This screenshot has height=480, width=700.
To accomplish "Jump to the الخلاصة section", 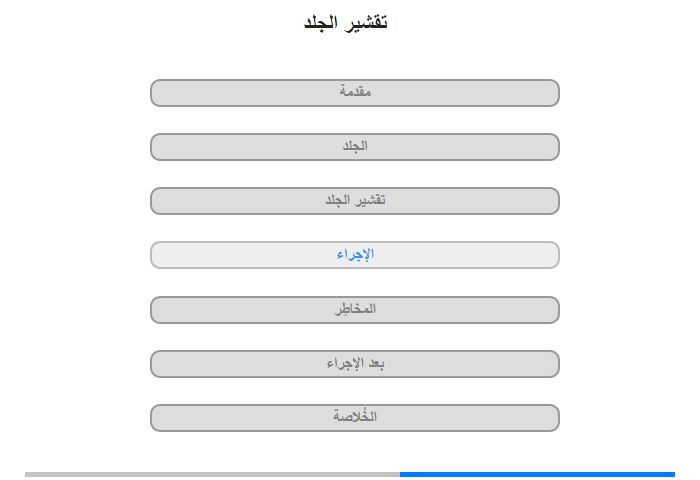I will [354, 418].
